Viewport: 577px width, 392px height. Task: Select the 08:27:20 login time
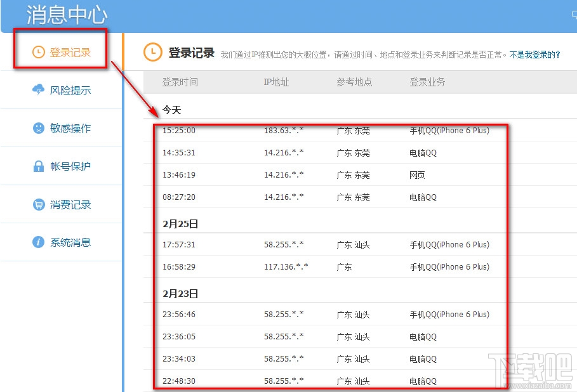(x=179, y=197)
